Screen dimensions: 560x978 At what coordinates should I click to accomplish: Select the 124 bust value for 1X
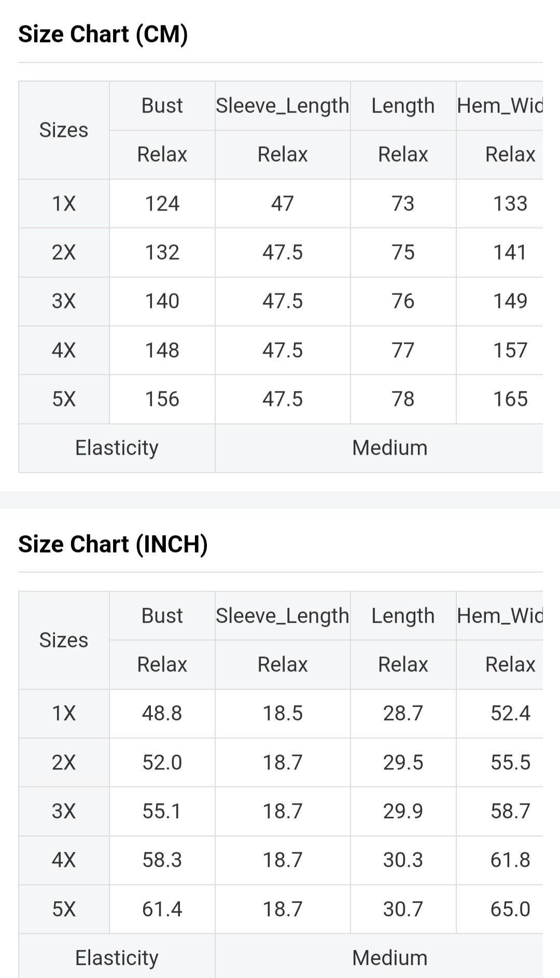(x=162, y=204)
